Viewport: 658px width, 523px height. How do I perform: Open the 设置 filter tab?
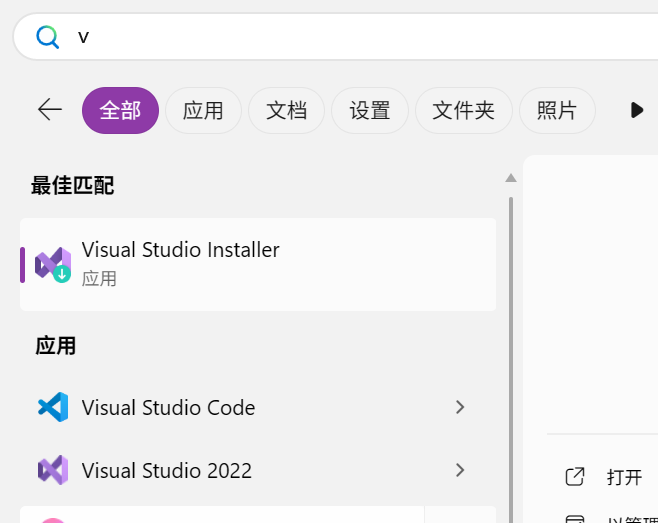(370, 111)
